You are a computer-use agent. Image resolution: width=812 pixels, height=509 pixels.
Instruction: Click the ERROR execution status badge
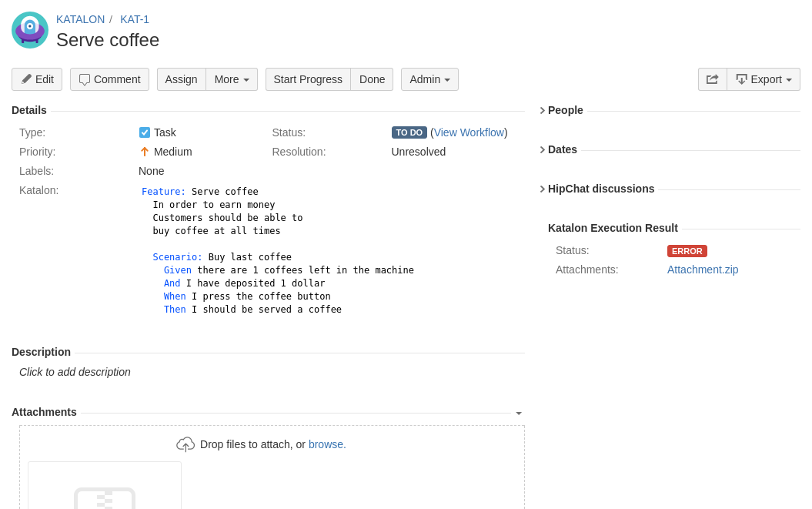pos(687,251)
